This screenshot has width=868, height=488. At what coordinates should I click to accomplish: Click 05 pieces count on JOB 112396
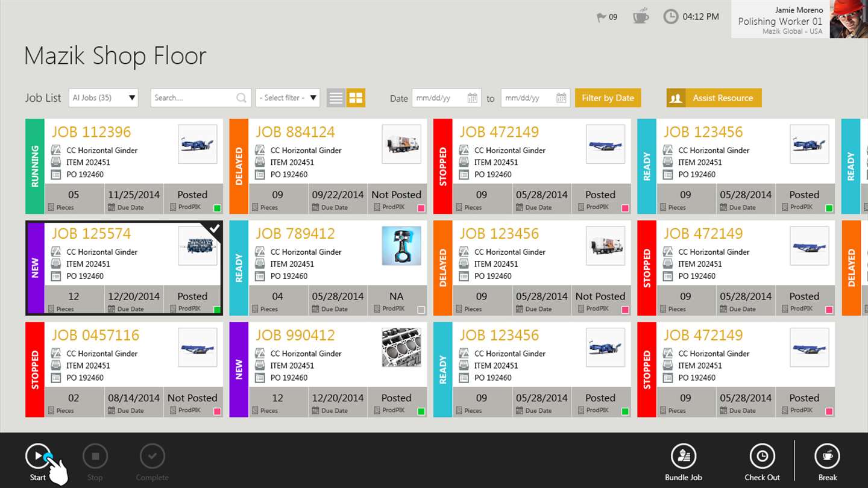[x=74, y=195]
